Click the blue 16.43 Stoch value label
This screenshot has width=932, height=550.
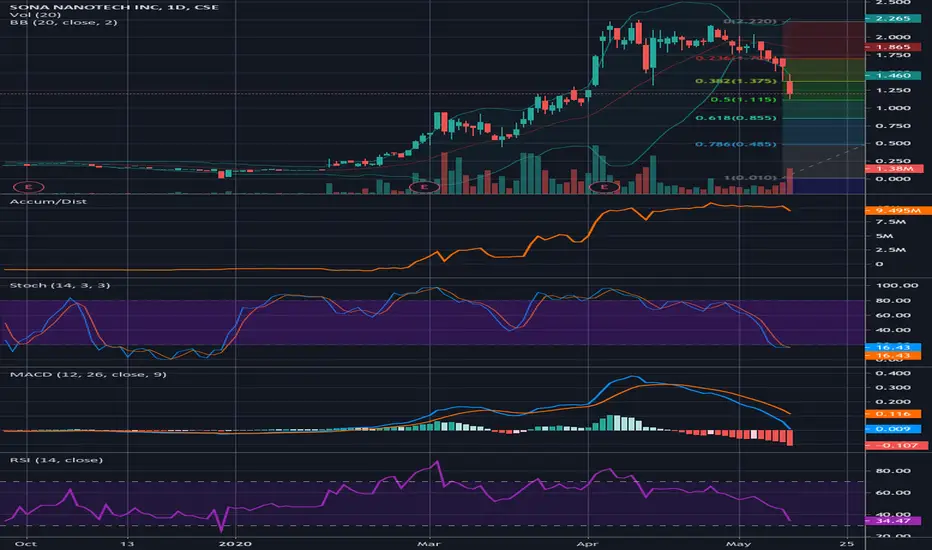pyautogui.click(x=893, y=347)
